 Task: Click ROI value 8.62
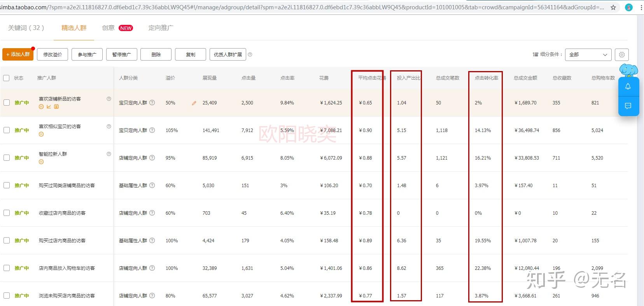[401, 268]
